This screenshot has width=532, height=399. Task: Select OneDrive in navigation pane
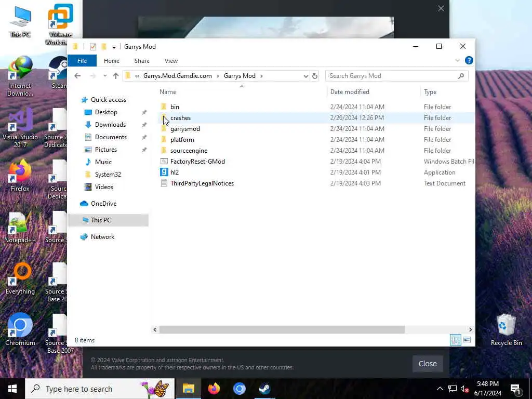(x=103, y=204)
